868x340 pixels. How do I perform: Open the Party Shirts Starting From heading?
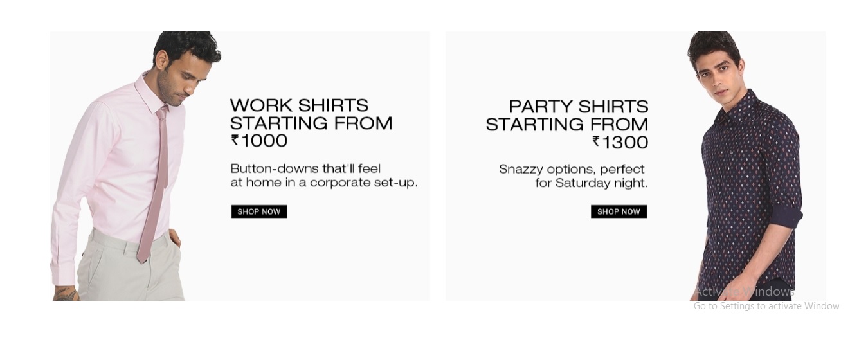(x=567, y=115)
